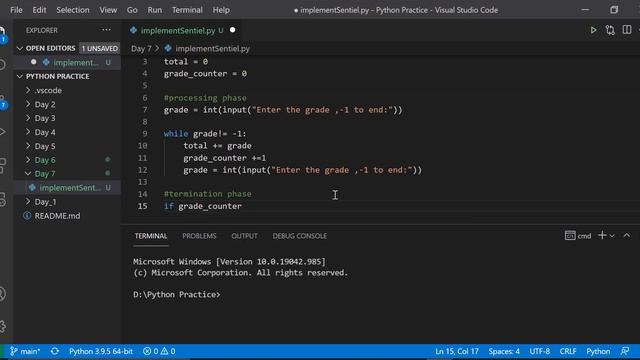Click the main* git branch indicator
The height and width of the screenshot is (360, 640).
click(25, 351)
